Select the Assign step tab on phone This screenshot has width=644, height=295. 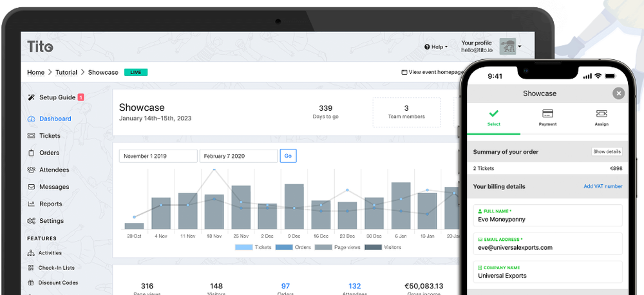(x=601, y=117)
